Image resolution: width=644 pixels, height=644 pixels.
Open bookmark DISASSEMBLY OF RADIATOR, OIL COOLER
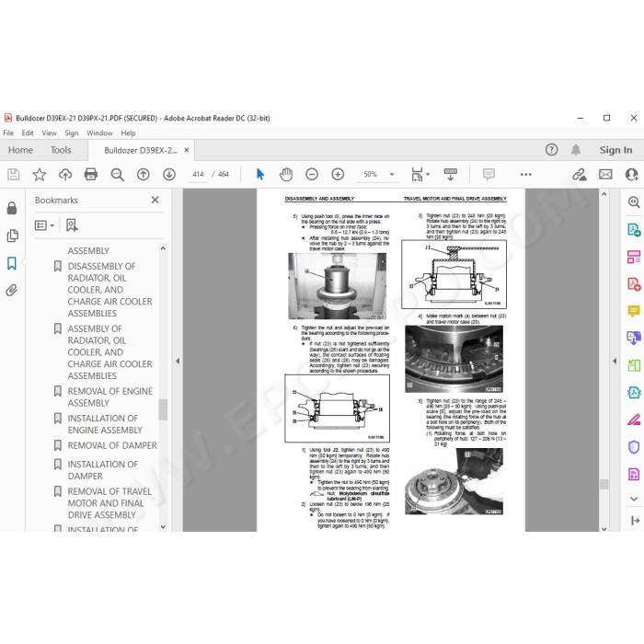(109, 290)
